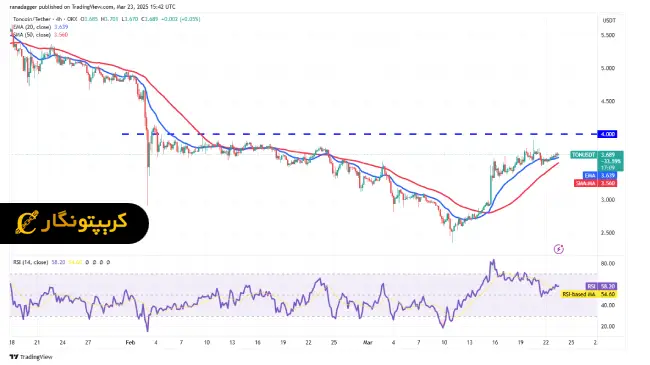Click the 4.500 price axis value

point(608,101)
